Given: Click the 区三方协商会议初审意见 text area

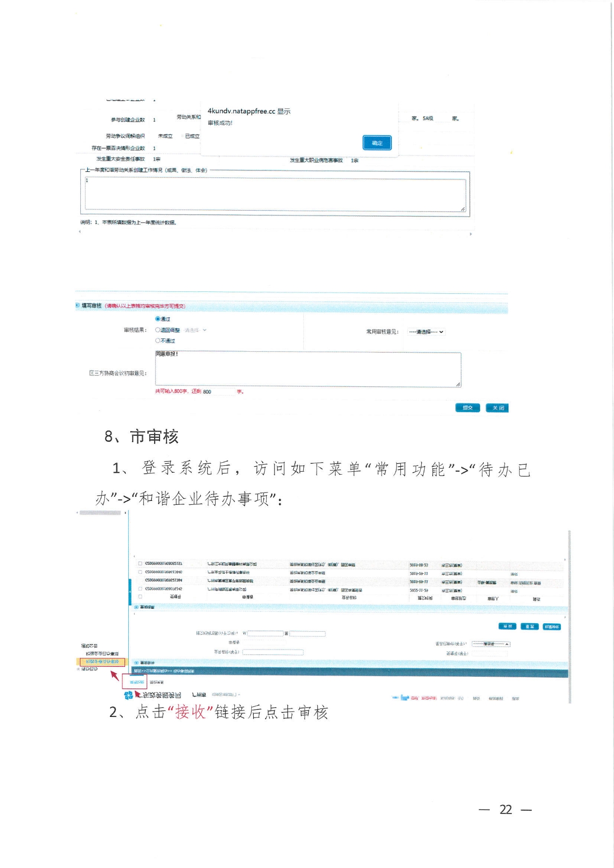Looking at the screenshot, I should click(x=308, y=369).
